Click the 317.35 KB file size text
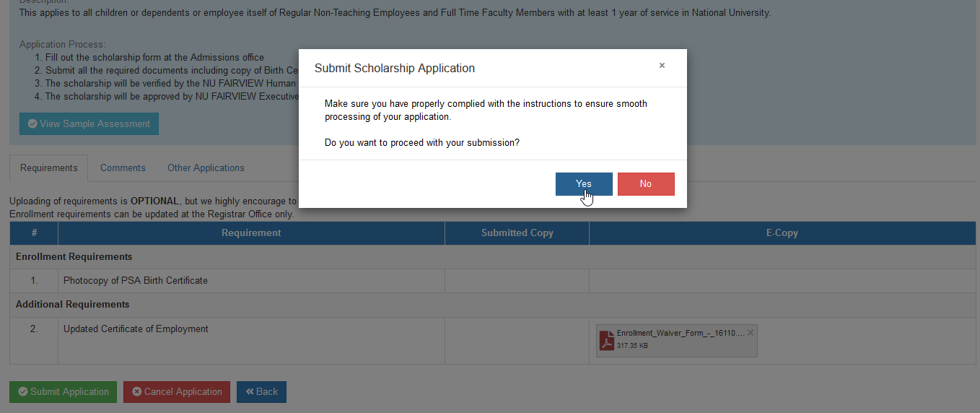 click(x=632, y=346)
